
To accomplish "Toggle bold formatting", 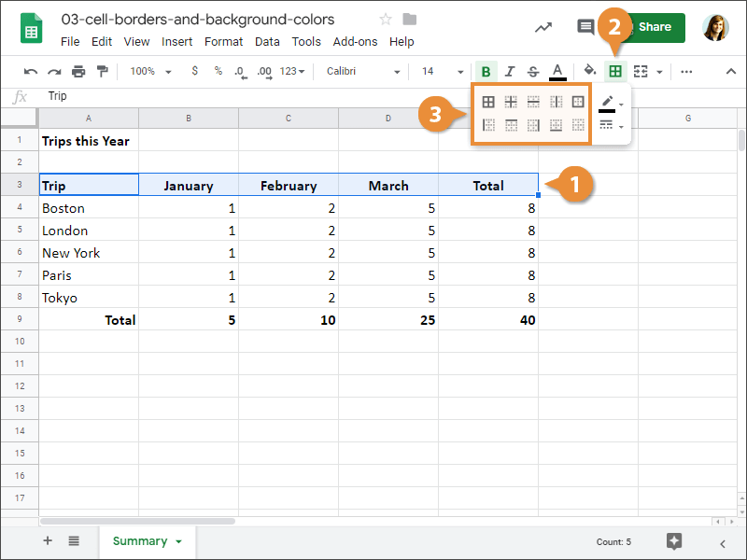I will 486,72.
